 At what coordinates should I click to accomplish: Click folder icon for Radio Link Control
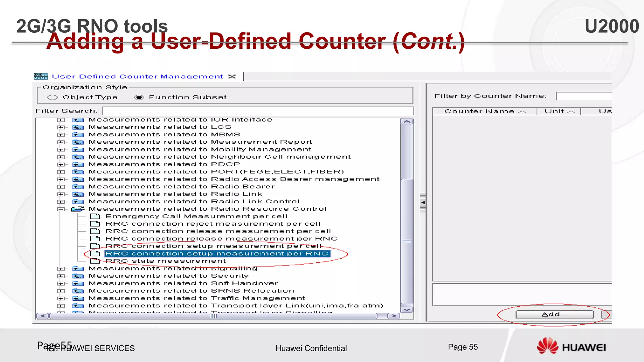pyautogui.click(x=78, y=202)
